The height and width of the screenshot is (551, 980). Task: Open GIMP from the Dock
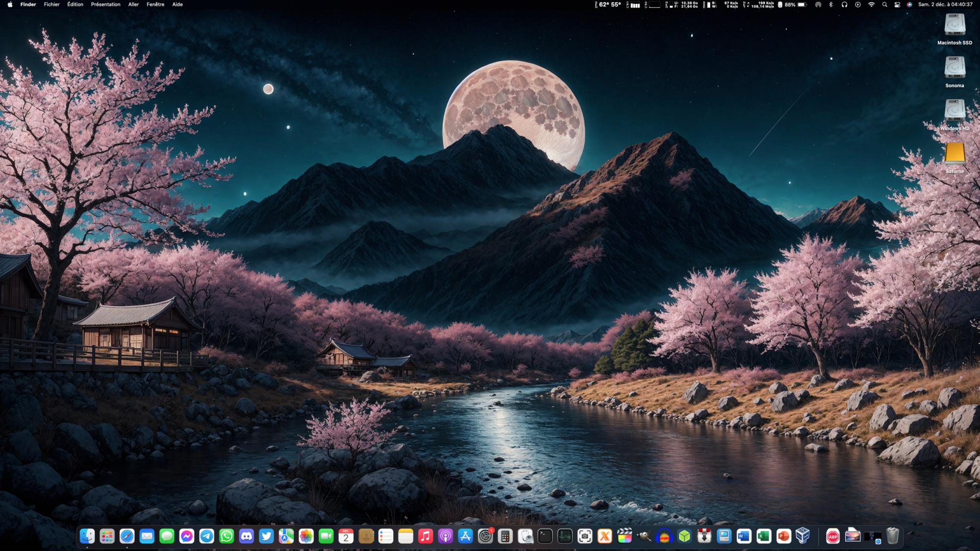pos(644,536)
